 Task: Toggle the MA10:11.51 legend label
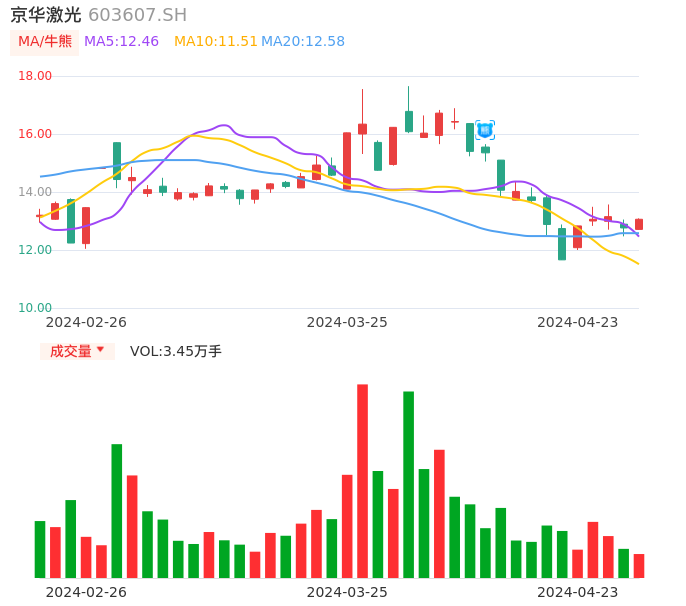pyautogui.click(x=215, y=42)
